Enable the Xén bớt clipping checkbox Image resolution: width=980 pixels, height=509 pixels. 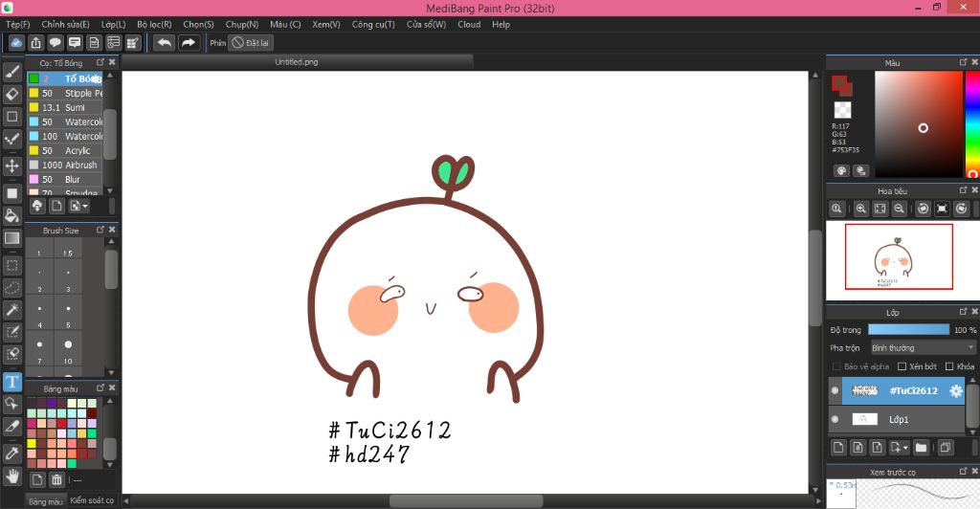(x=902, y=366)
